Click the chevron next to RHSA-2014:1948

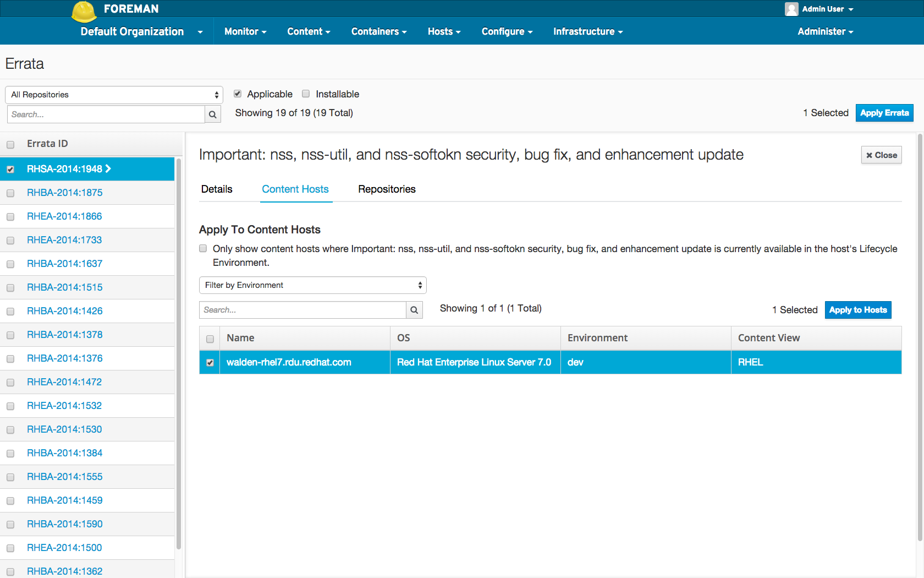108,168
